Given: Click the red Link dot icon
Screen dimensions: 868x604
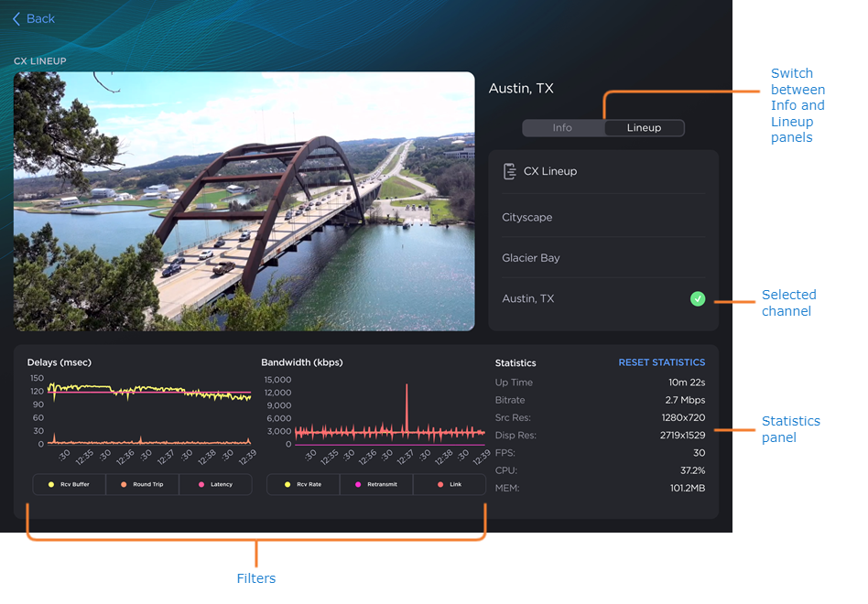Looking at the screenshot, I should [x=440, y=483].
